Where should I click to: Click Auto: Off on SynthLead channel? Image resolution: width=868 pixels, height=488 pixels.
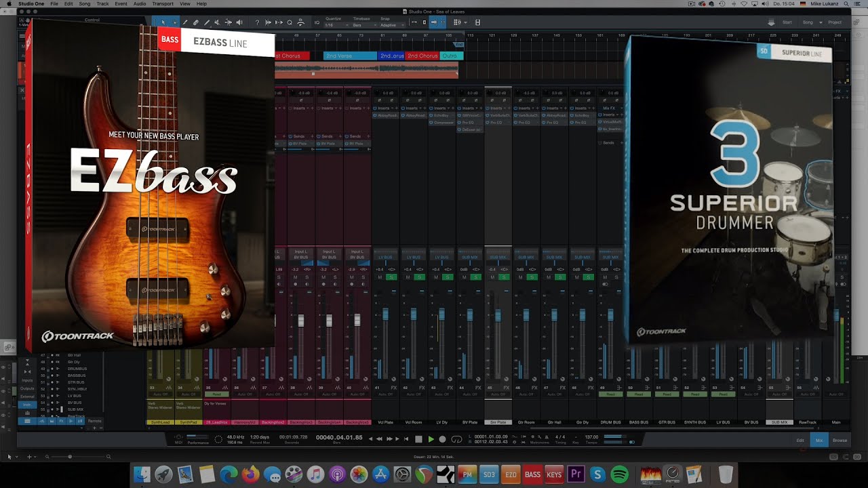pos(160,394)
